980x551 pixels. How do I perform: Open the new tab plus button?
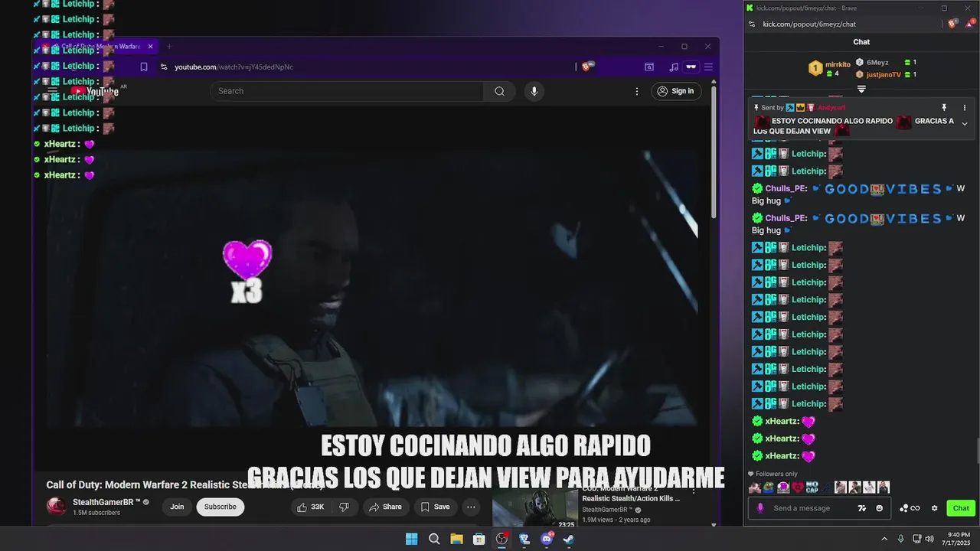point(169,46)
